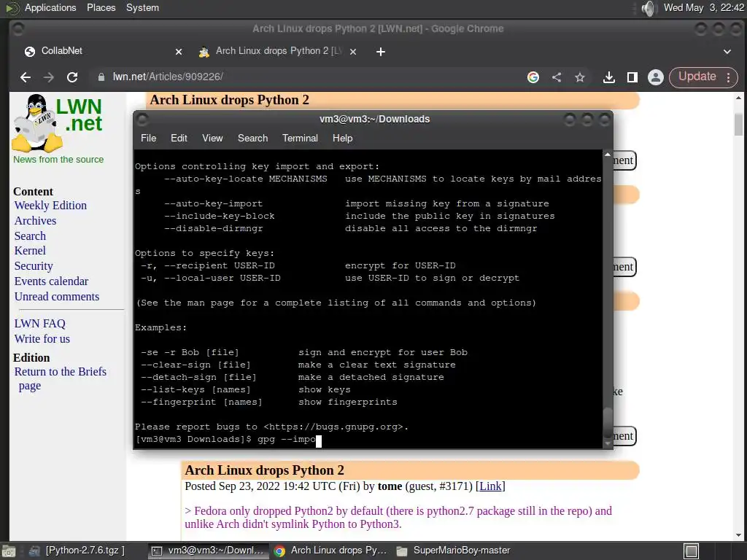View Unread comments link
This screenshot has height=560, width=747.
point(57,297)
